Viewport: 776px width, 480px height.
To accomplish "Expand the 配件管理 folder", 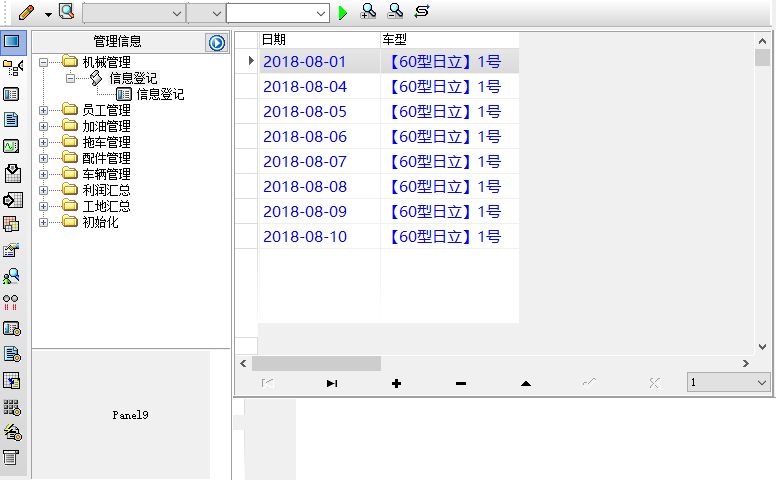I will (x=44, y=158).
